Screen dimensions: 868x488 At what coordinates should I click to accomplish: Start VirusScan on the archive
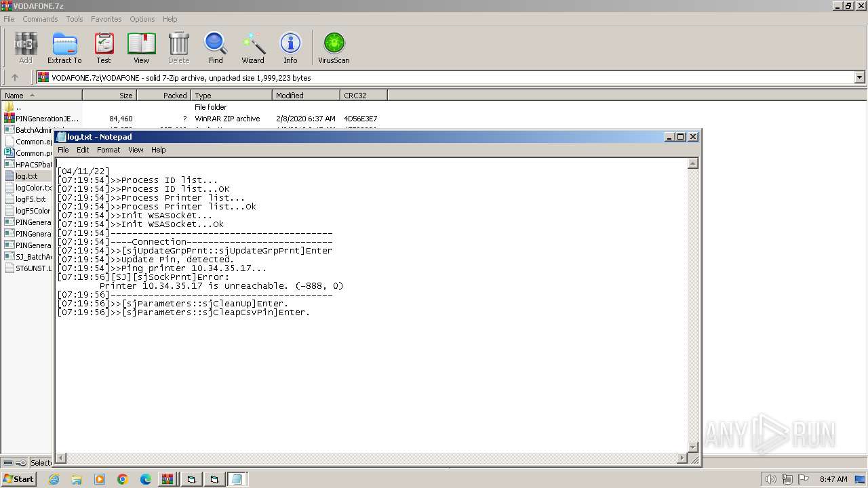pyautogui.click(x=334, y=47)
